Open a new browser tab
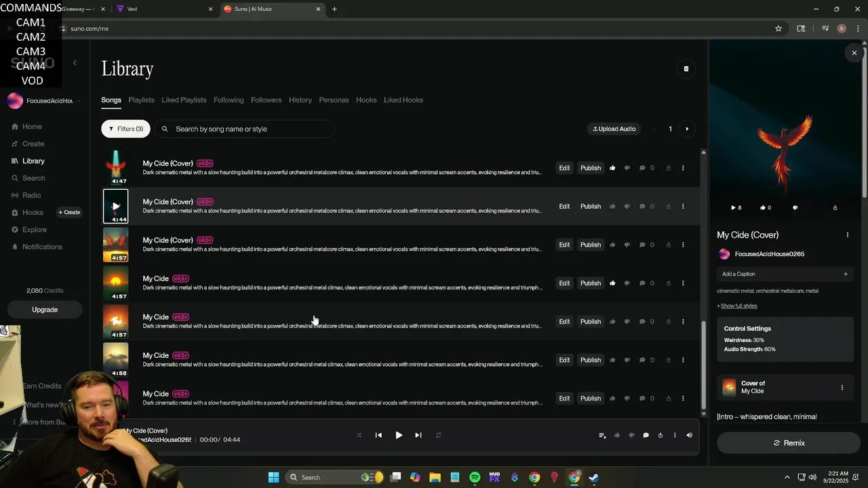 334,9
